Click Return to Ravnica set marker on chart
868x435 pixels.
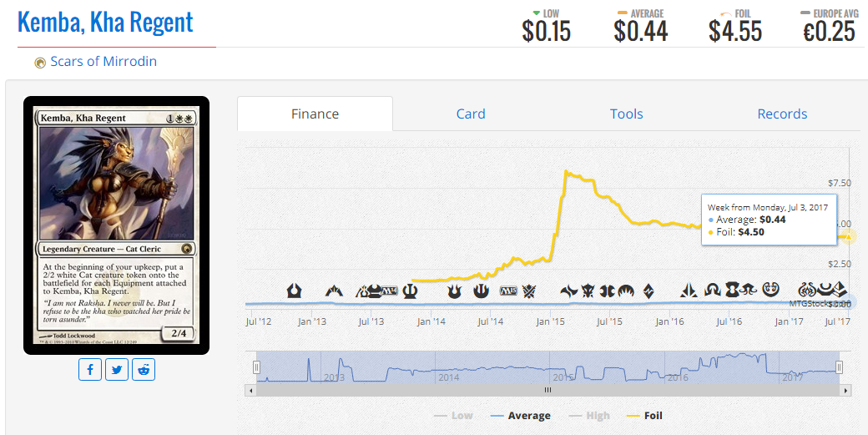[294, 291]
